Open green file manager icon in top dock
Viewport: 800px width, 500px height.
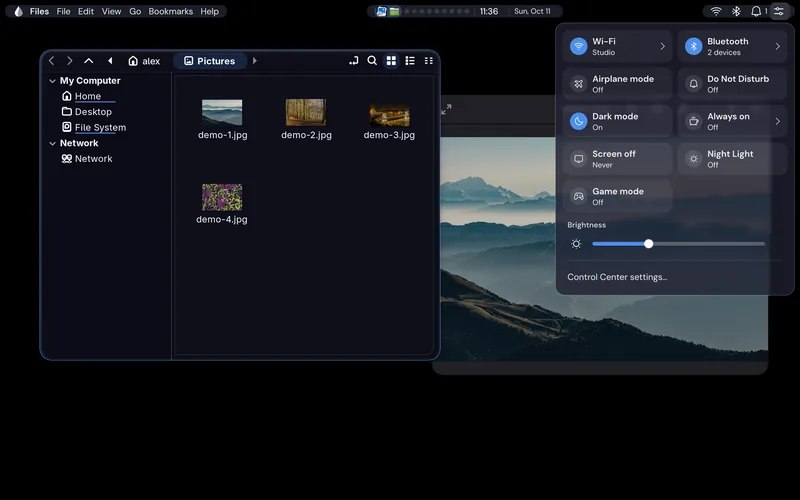[394, 11]
